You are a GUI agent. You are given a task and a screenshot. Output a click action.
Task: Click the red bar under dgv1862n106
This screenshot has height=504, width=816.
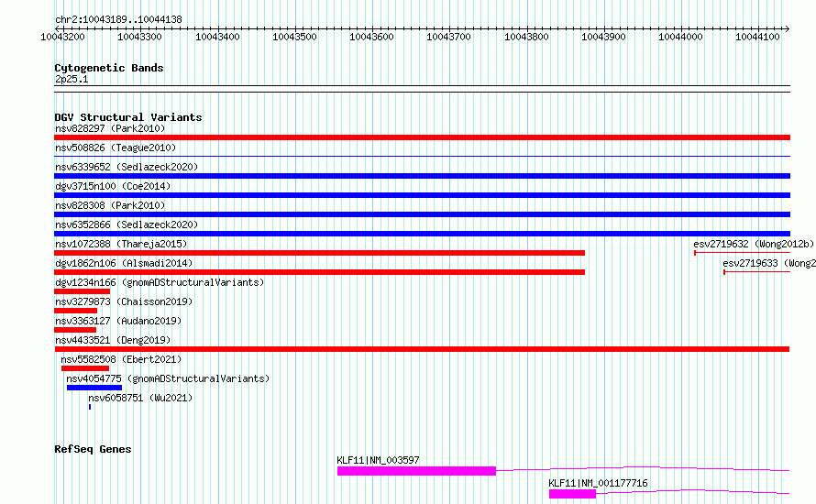tap(320, 272)
